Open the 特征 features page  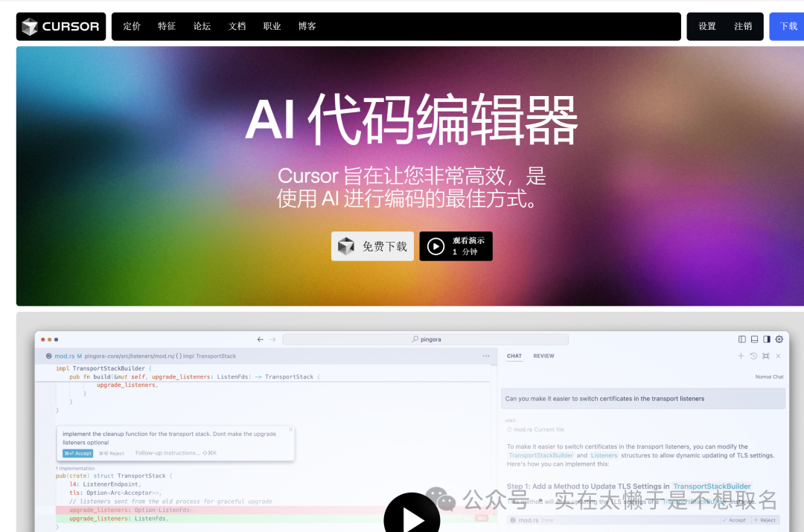click(x=167, y=26)
